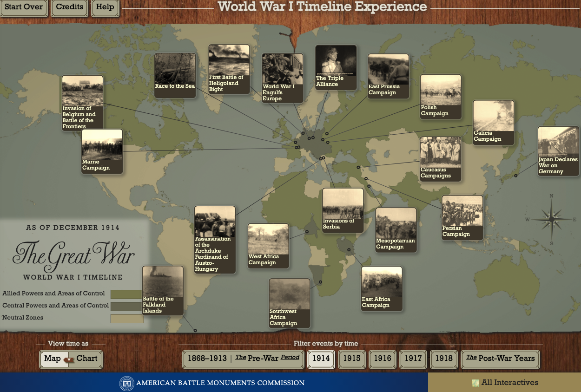Click the Falkland Islands map marker
581x392 pixels.
tap(195, 330)
